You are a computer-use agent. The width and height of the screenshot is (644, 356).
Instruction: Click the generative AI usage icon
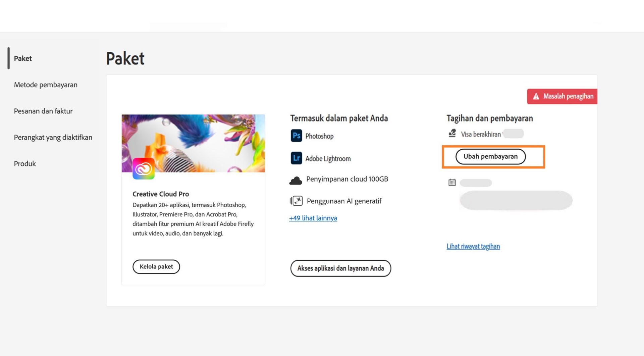pyautogui.click(x=296, y=201)
